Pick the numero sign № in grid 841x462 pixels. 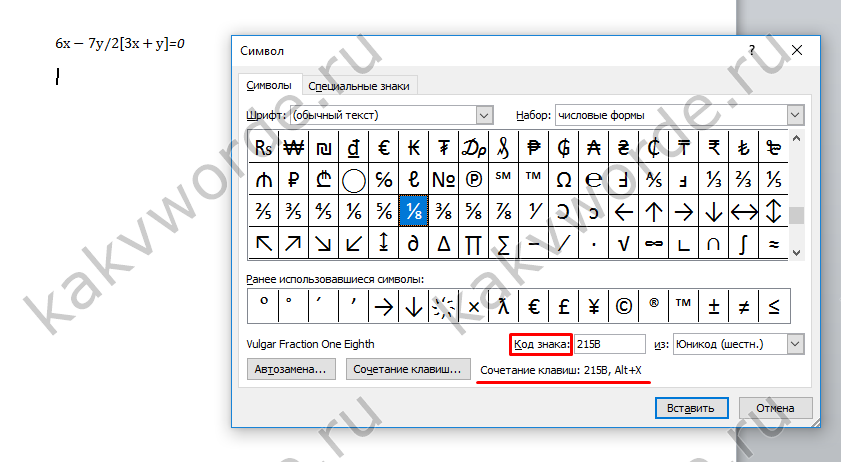443,180
